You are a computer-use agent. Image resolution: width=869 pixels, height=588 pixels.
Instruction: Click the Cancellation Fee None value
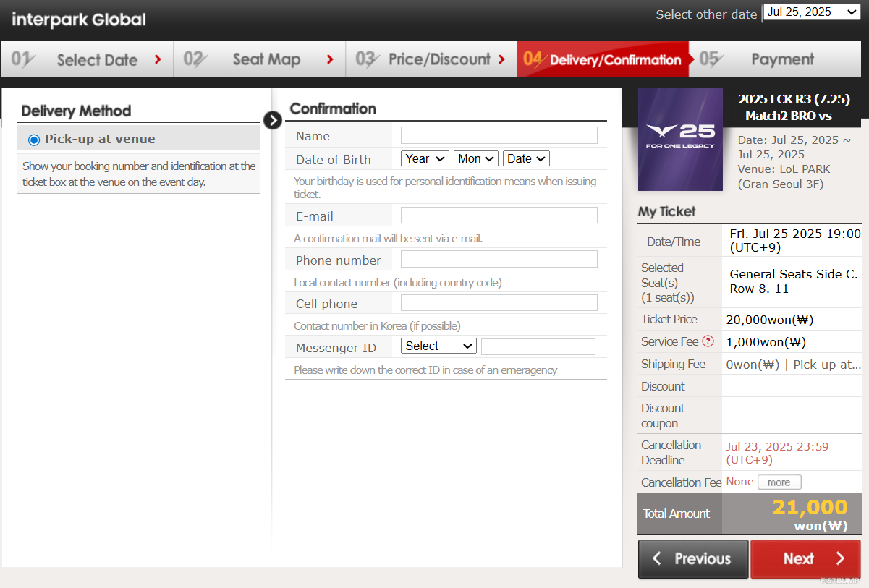pyautogui.click(x=739, y=482)
